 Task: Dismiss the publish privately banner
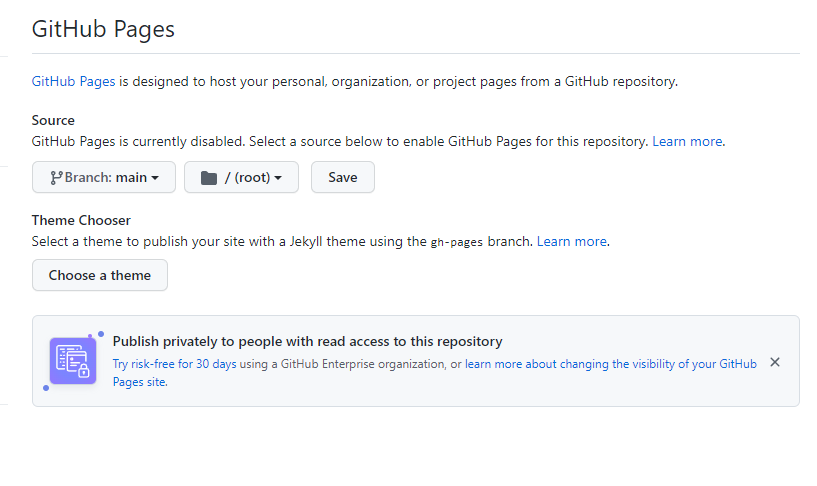[775, 362]
